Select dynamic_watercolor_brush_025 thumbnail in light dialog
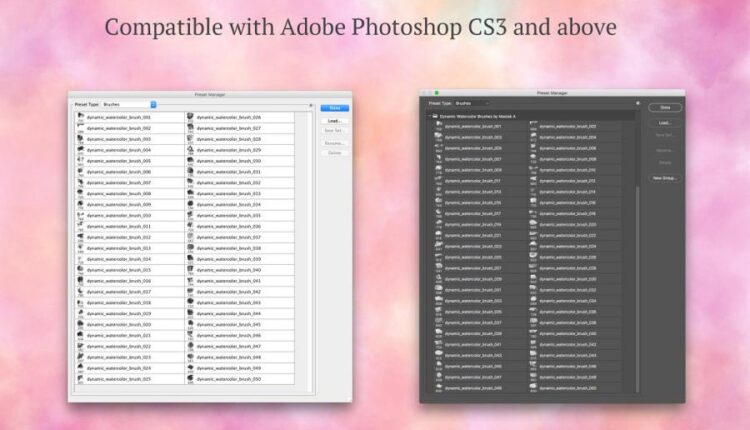Viewport: 750px width, 430px height. 80,379
